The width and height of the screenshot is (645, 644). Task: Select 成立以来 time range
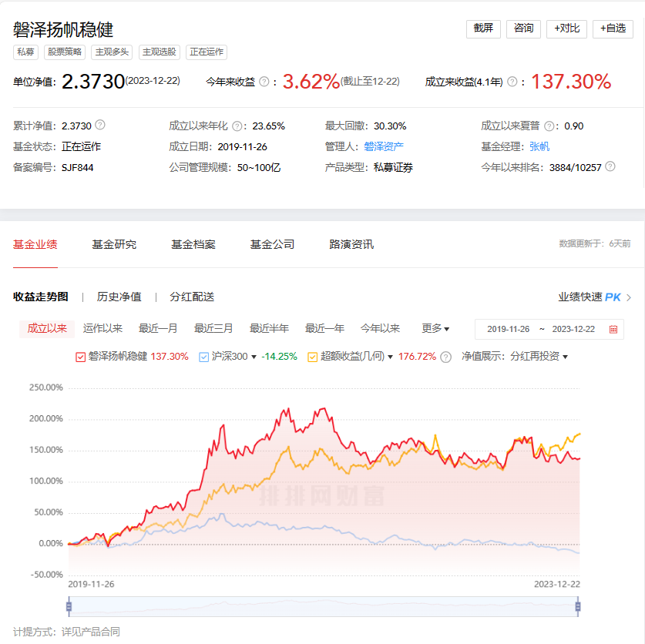[x=47, y=329]
